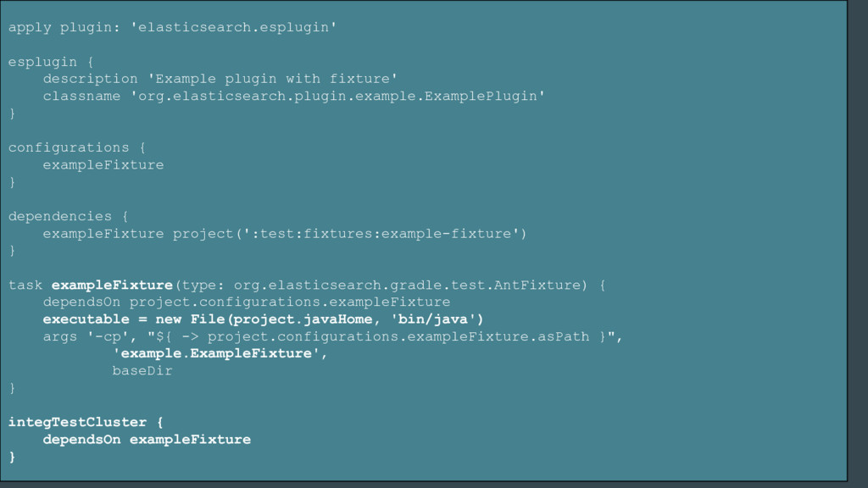Click the 'bin/java' string

(436, 319)
